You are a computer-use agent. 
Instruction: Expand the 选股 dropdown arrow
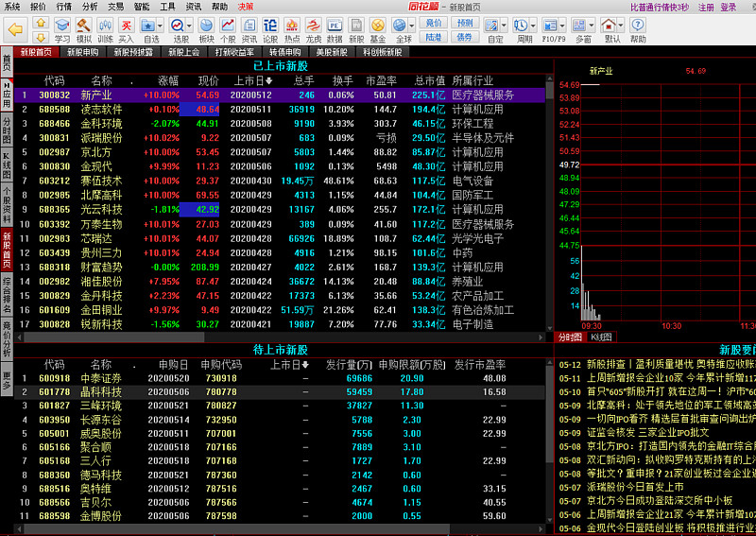(190, 26)
